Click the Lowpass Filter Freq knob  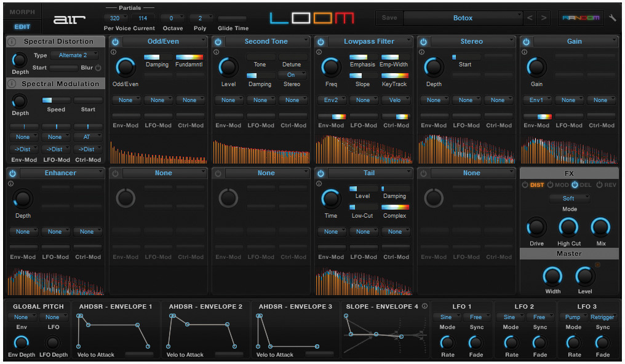pyautogui.click(x=331, y=67)
